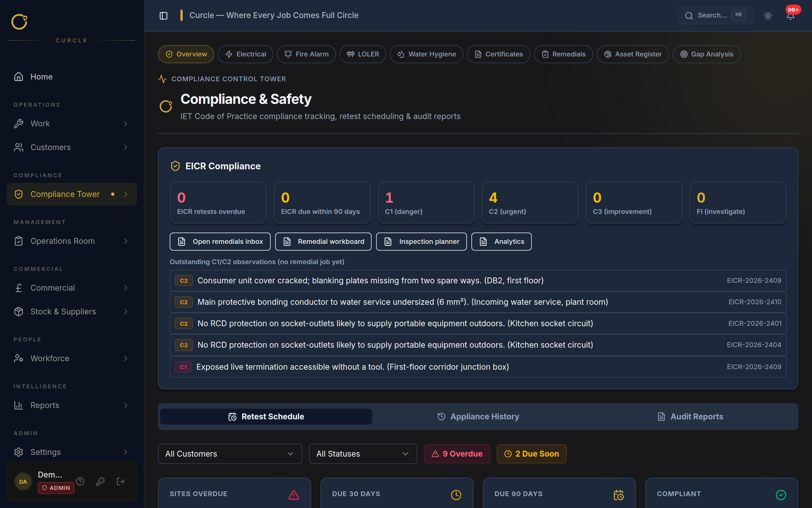Click the ADMIN role badge
Image resolution: width=812 pixels, height=508 pixels.
(x=56, y=488)
